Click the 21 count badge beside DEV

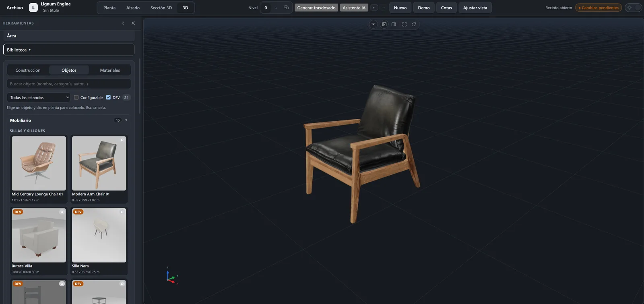(126, 97)
